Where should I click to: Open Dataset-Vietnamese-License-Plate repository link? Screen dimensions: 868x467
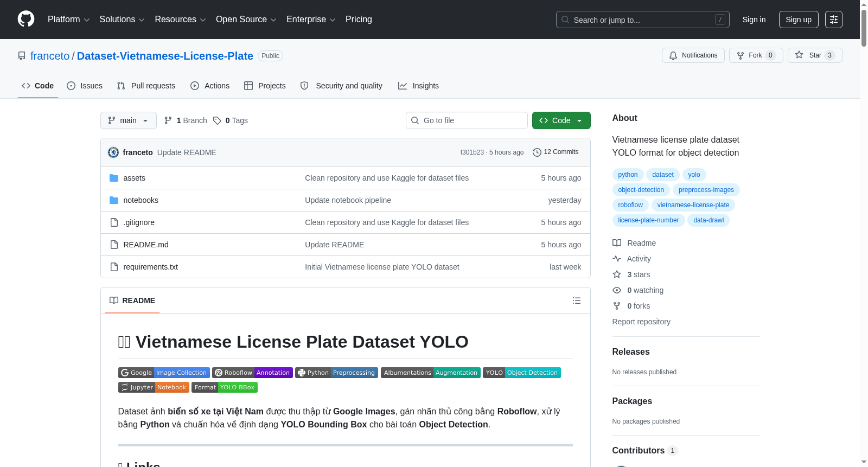[x=165, y=56]
